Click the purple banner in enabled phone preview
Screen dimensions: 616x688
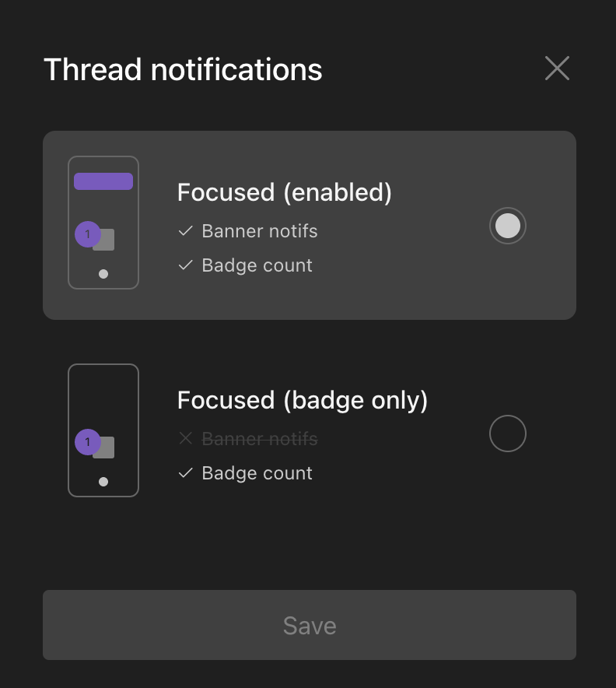coord(103,181)
